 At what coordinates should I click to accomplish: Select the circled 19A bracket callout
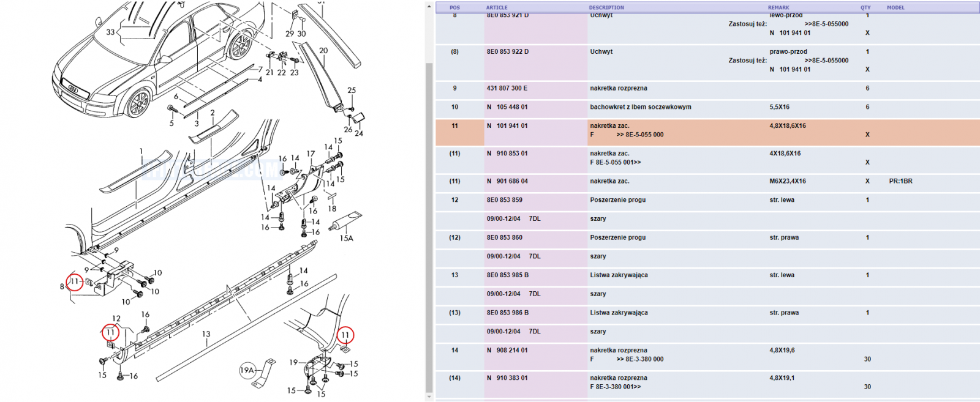point(247,370)
